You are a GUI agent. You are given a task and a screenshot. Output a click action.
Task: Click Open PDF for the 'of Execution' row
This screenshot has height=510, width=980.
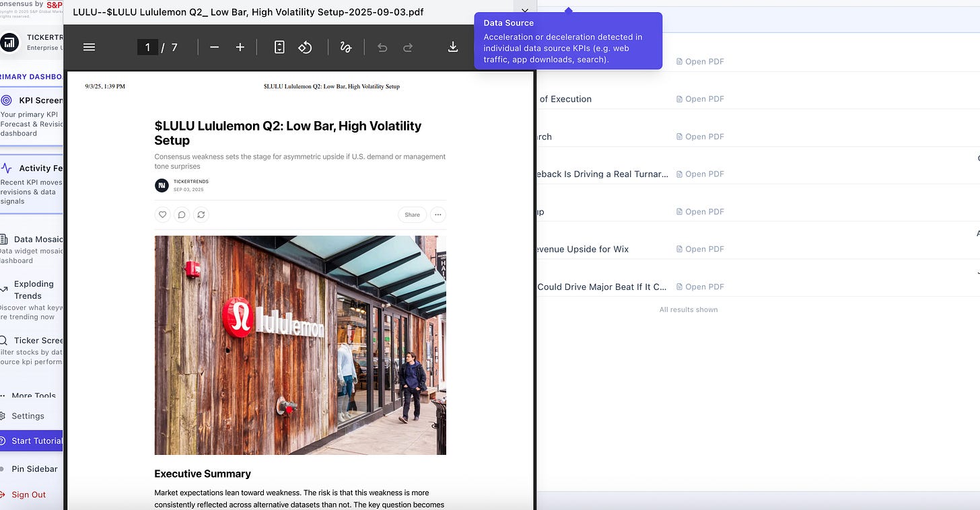pos(700,99)
